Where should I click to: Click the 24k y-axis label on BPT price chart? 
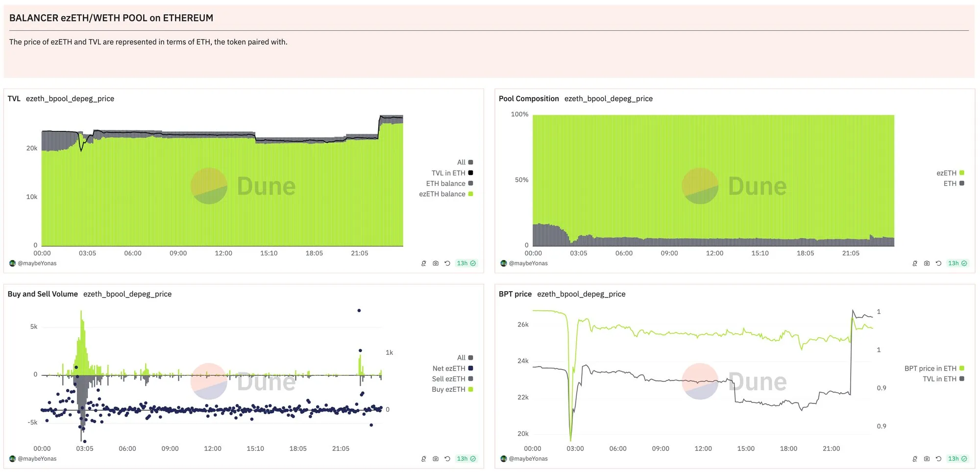click(x=523, y=361)
